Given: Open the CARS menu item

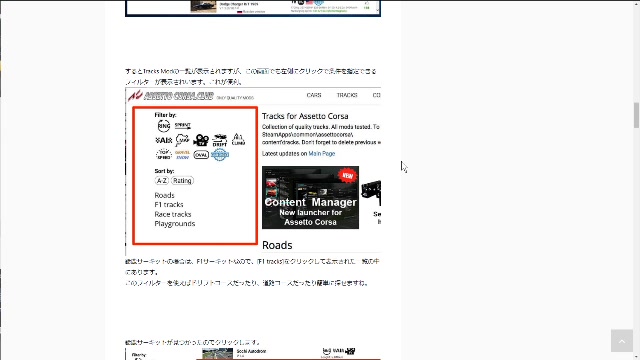Looking at the screenshot, I should point(314,95).
